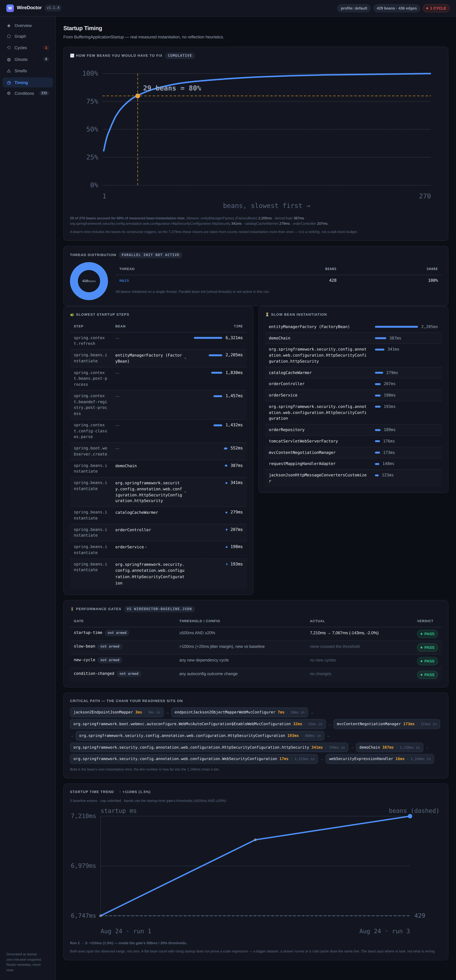Click 'not armed' tag on condition-changed gate
Screen dimensions: 456x980
[x=129, y=674]
